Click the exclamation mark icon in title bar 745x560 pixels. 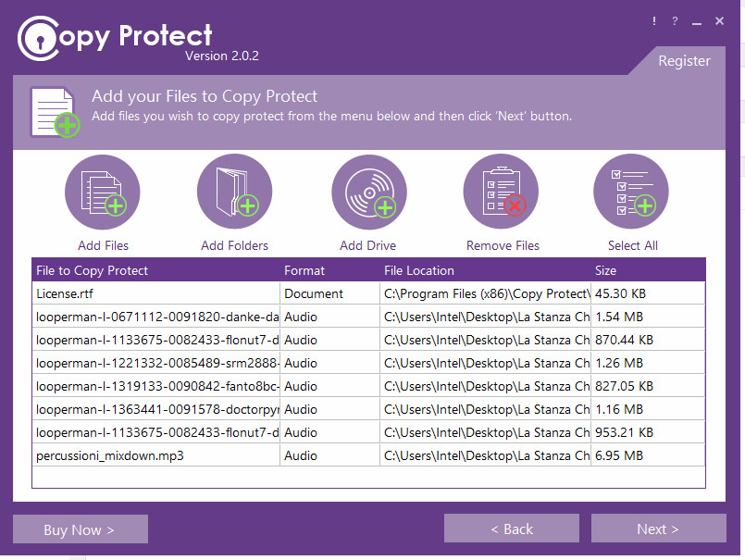[x=654, y=21]
